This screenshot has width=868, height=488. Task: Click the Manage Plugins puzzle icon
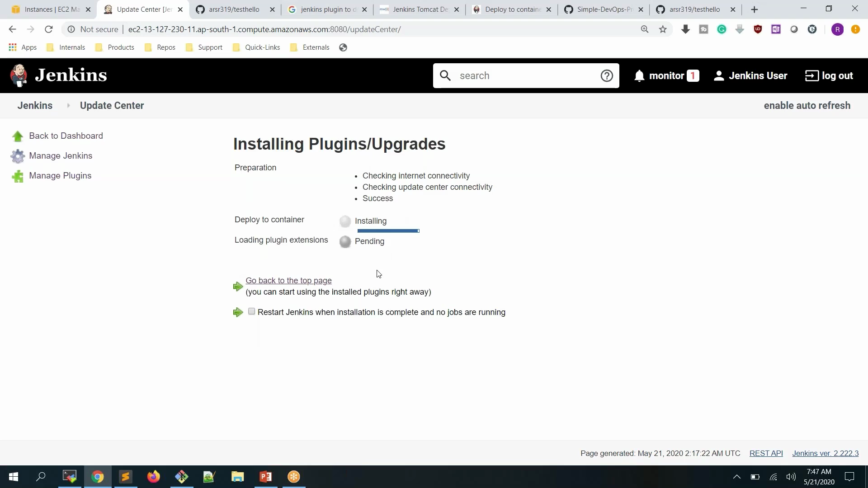pos(18,176)
